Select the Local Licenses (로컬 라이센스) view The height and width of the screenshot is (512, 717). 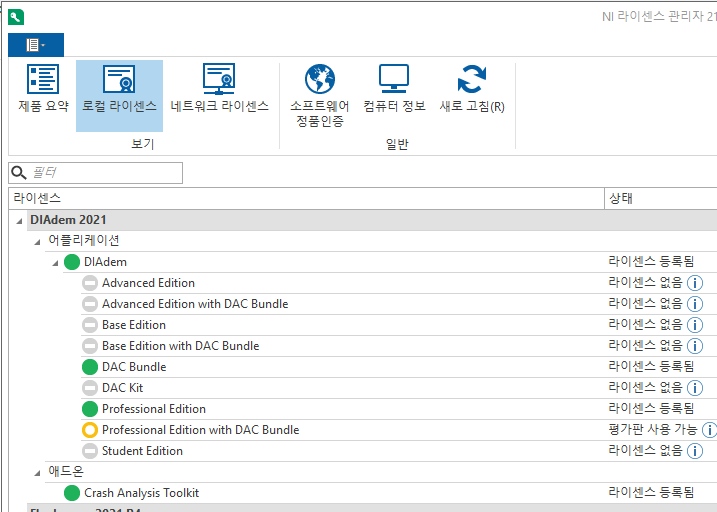(x=119, y=96)
